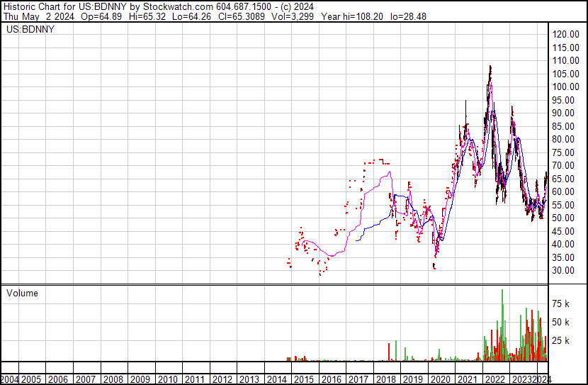The height and width of the screenshot is (385, 588).
Task: Click the Volume panel label
Action: click(22, 293)
